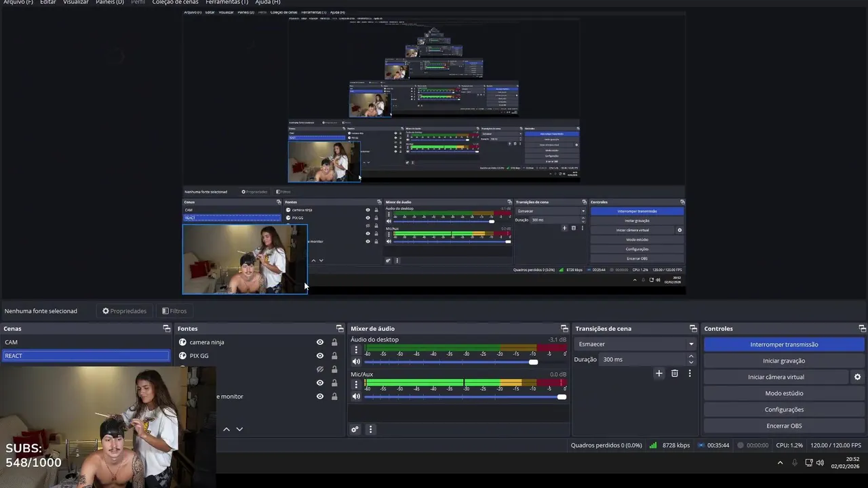Screen dimensions: 868x488
Task: Open Áudio do desktop three-dot options
Action: pos(356,350)
